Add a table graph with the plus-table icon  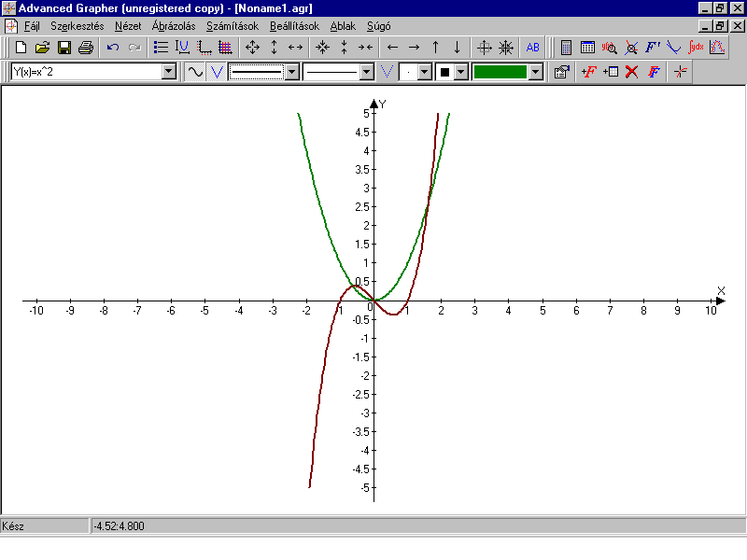(x=611, y=72)
